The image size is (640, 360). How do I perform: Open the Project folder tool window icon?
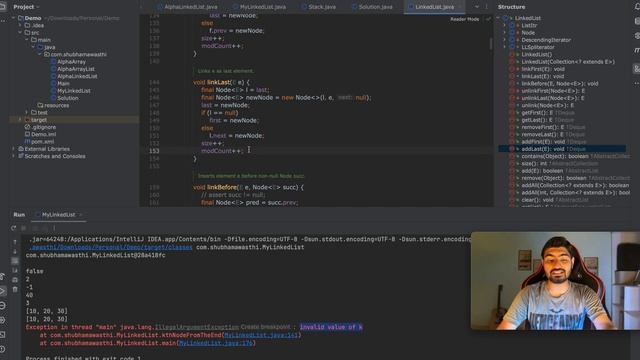pos(2,7)
